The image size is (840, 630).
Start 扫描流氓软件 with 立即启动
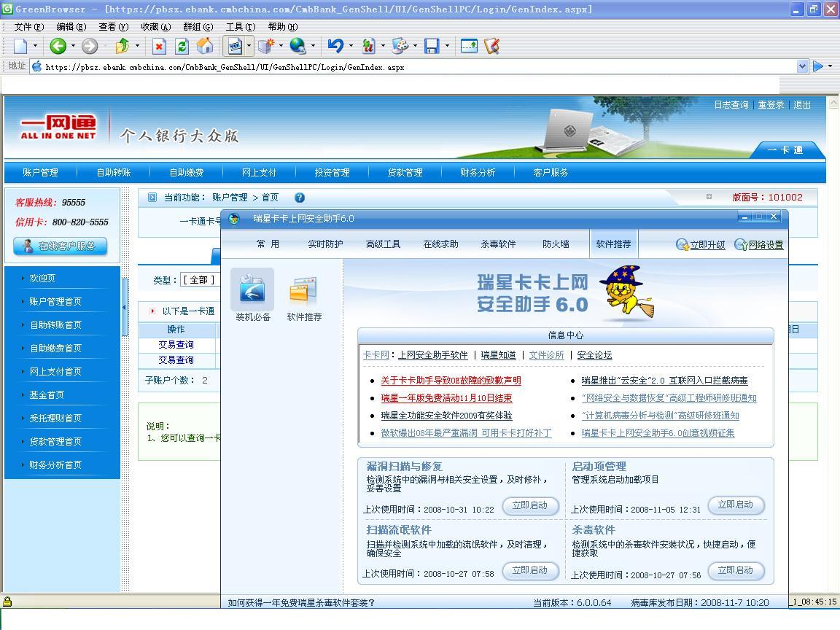pyautogui.click(x=530, y=570)
